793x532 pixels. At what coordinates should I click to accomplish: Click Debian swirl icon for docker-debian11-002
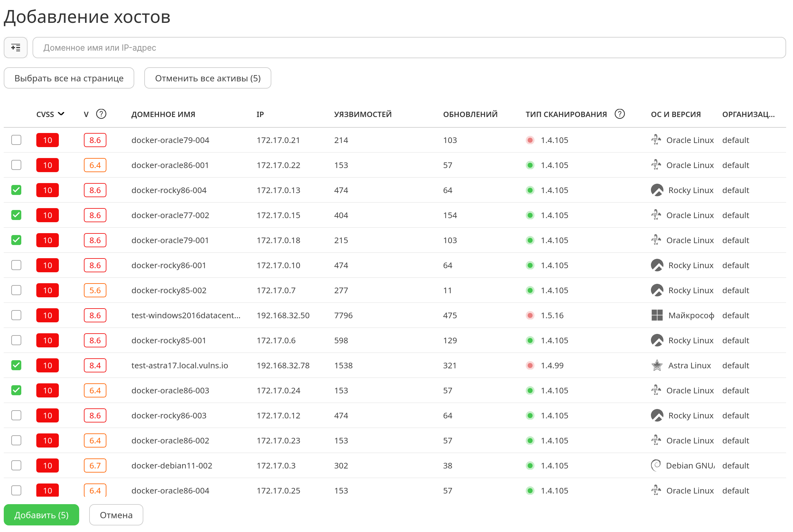click(656, 466)
